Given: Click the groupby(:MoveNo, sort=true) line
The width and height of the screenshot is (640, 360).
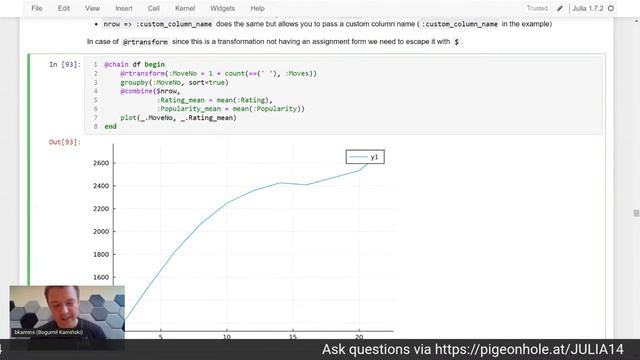Looking at the screenshot, I should tap(174, 82).
